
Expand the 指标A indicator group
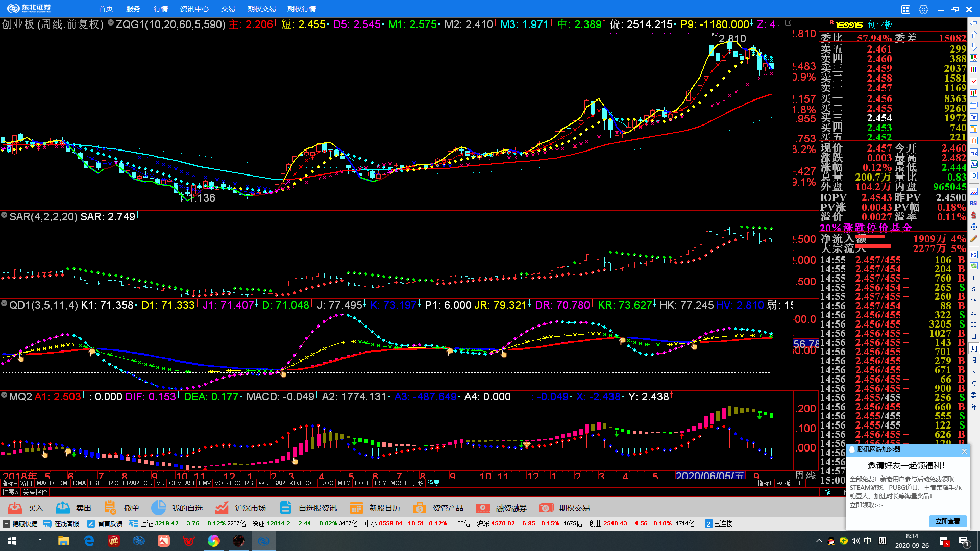coord(9,483)
